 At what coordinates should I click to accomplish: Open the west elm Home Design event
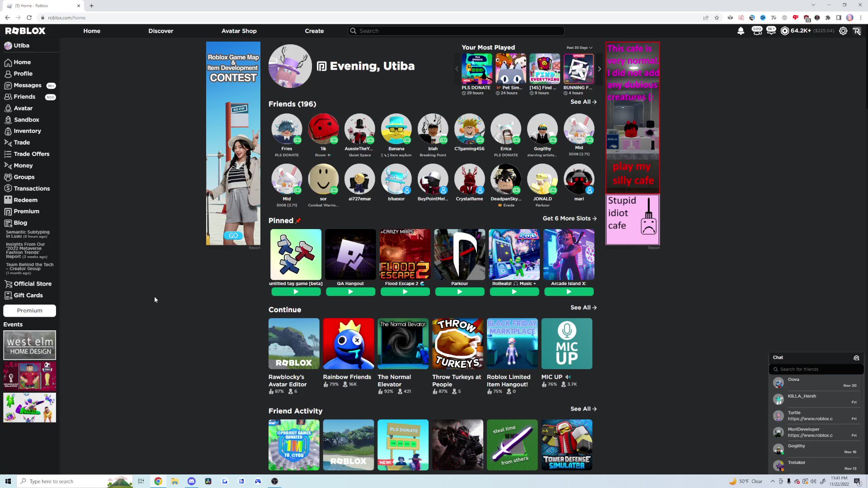click(30, 345)
